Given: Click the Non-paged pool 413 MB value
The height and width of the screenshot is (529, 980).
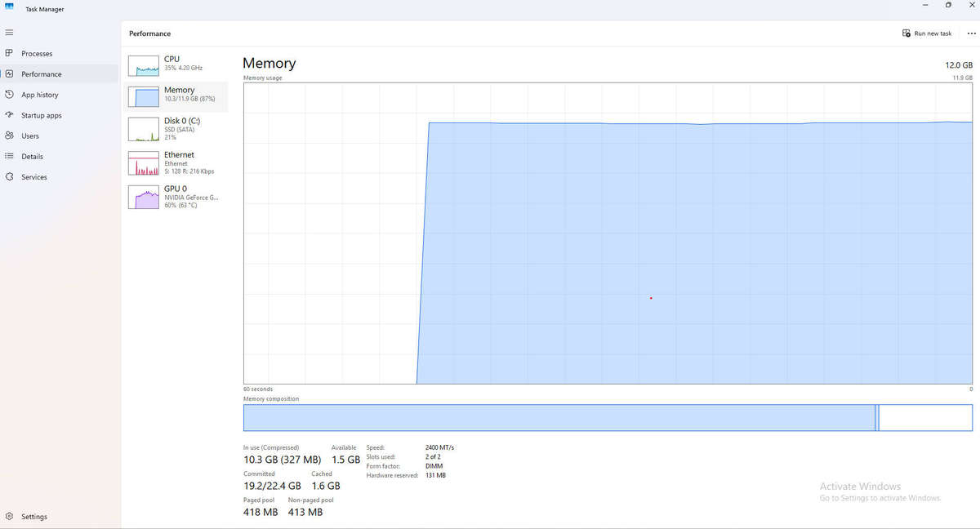Looking at the screenshot, I should (305, 512).
